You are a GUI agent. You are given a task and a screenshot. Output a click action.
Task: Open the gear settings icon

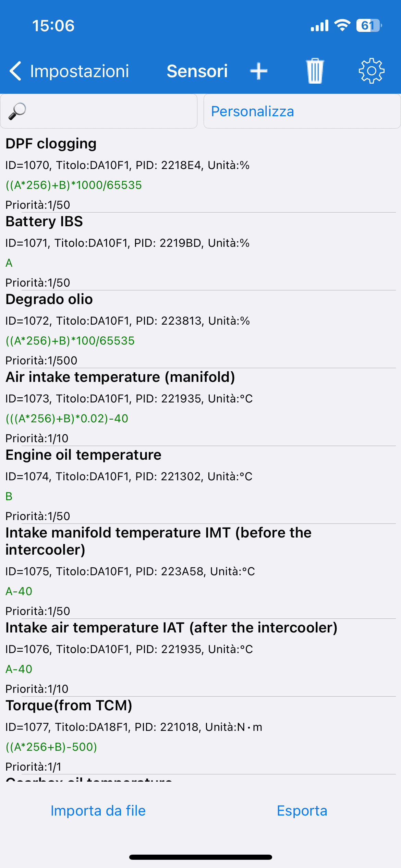tap(372, 71)
